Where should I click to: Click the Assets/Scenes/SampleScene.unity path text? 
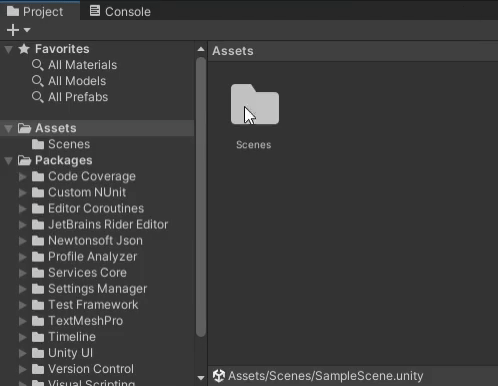326,376
